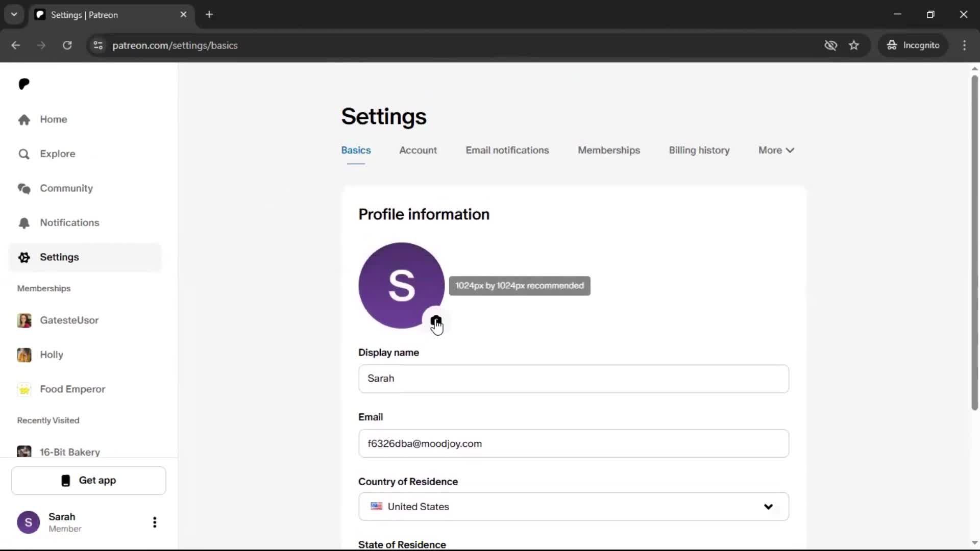980x551 pixels.
Task: Click Sarah's avatar at sidebar bottom
Action: (29, 522)
